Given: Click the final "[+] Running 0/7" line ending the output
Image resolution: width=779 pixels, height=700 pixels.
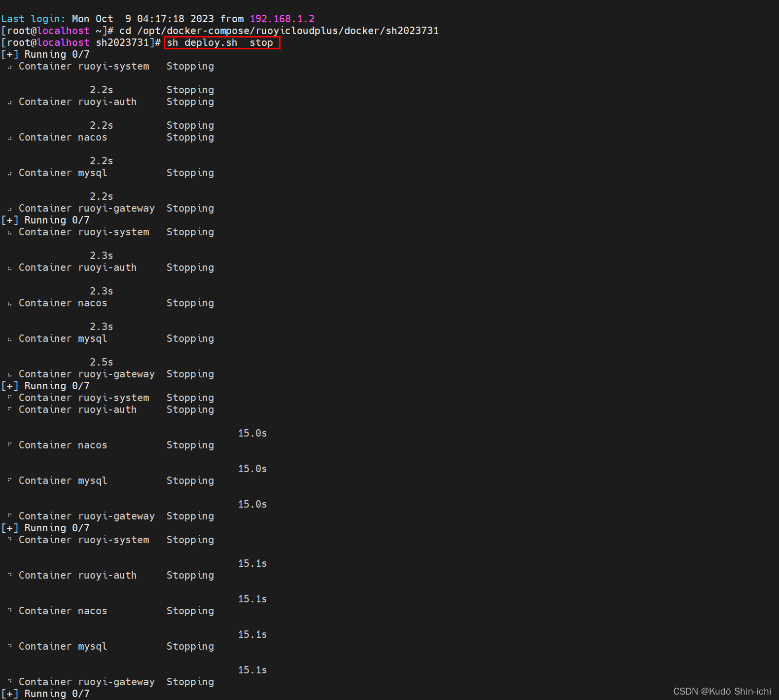Looking at the screenshot, I should coord(45,694).
